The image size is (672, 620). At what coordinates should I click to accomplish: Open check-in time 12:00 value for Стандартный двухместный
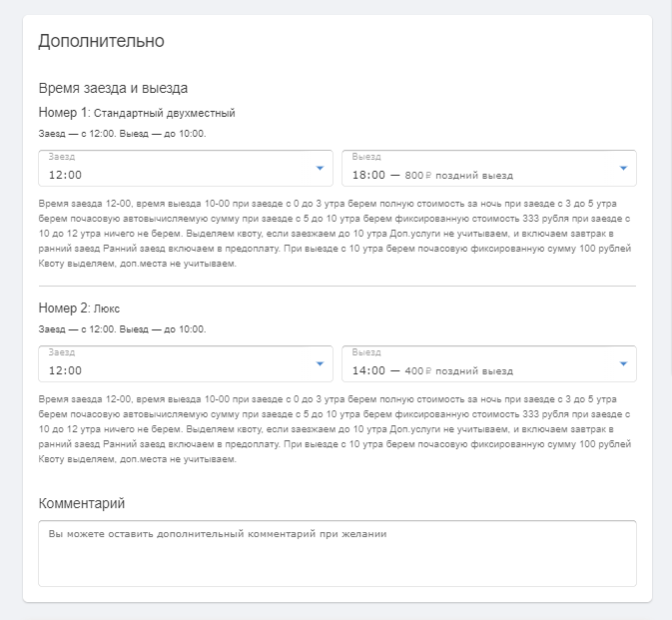(186, 168)
